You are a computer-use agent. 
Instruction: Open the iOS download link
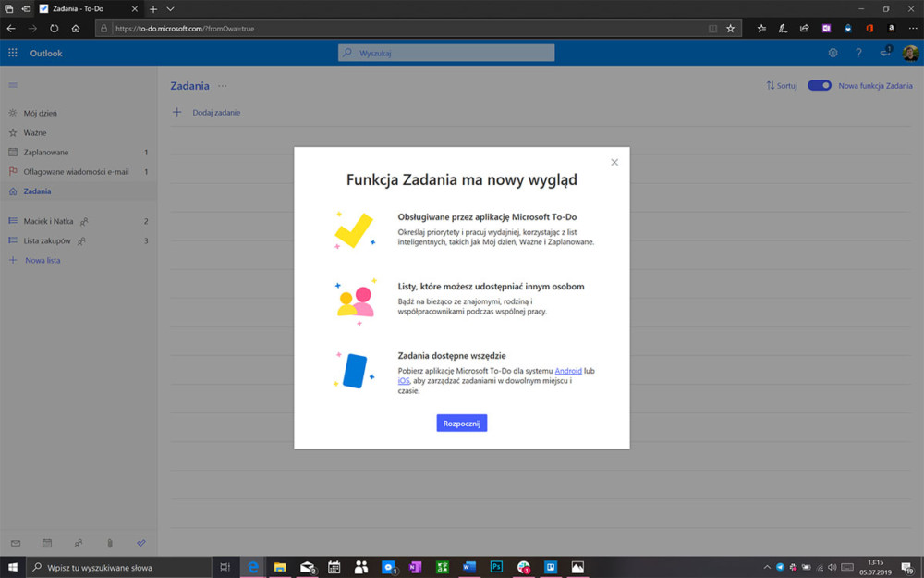[x=404, y=381]
